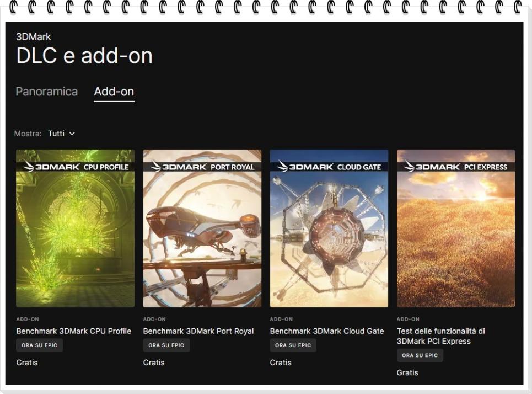Viewport: 532px width, 394px height.
Task: Select the Add-on tab
Action: tap(114, 92)
